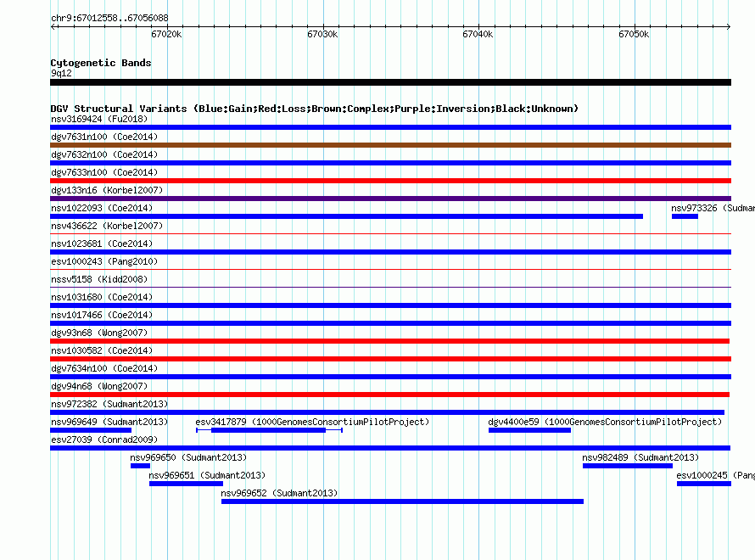Click the 67030k ruler label
Viewport: 755px width, 560px height.
coord(322,34)
